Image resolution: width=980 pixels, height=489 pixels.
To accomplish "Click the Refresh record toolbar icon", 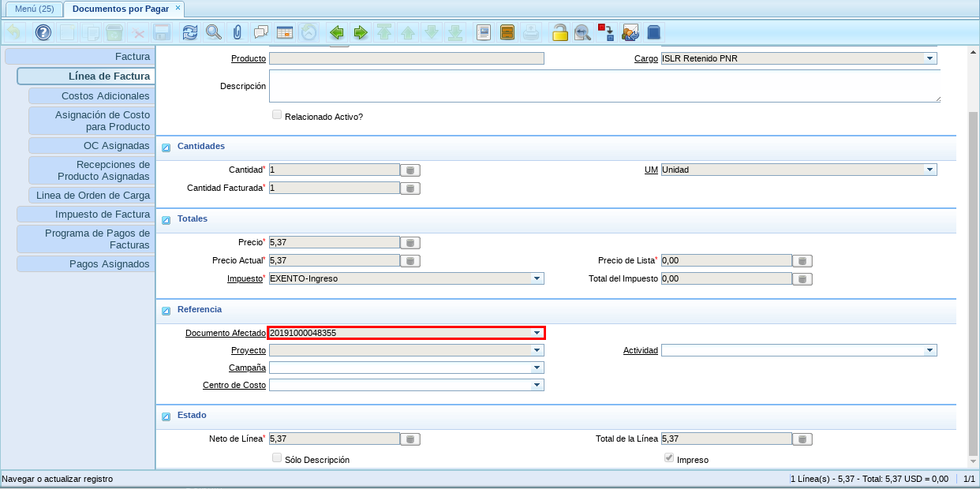I will coord(190,32).
